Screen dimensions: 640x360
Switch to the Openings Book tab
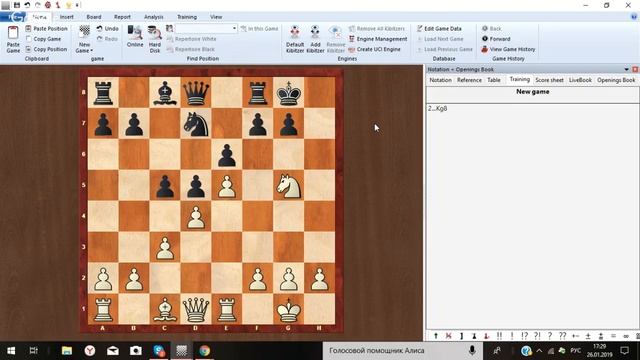(616, 80)
